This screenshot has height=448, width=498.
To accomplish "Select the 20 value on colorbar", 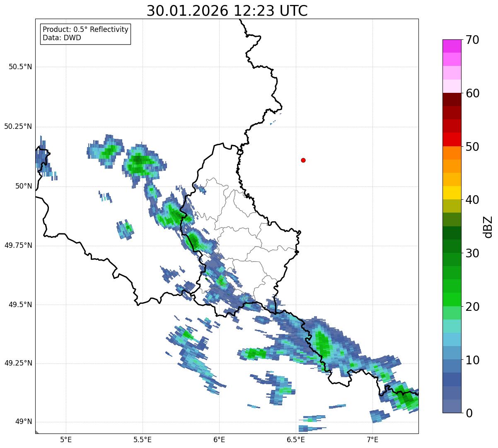I will click(472, 307).
